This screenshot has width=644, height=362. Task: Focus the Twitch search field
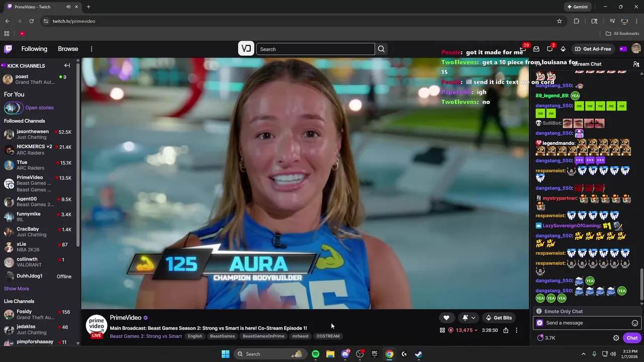[315, 49]
